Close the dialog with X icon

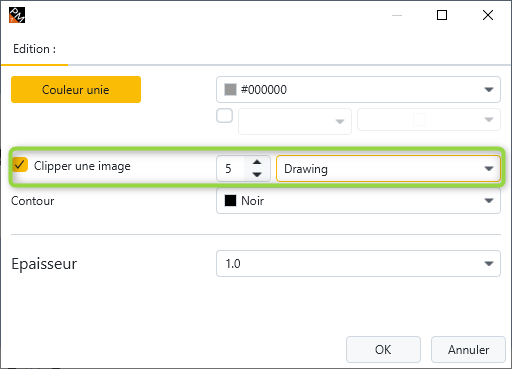[x=488, y=15]
